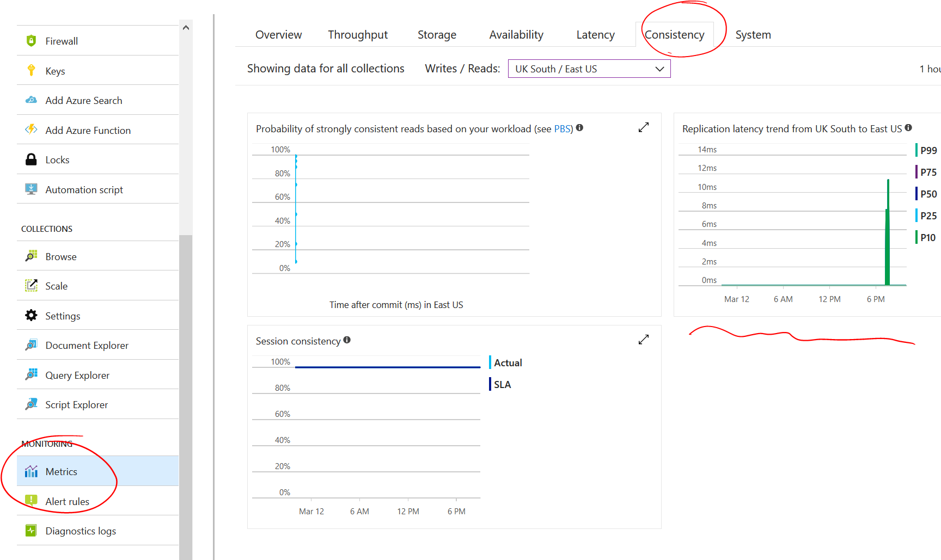This screenshot has height=560, width=941.
Task: Click the Query Explorer icon
Action: [31, 374]
